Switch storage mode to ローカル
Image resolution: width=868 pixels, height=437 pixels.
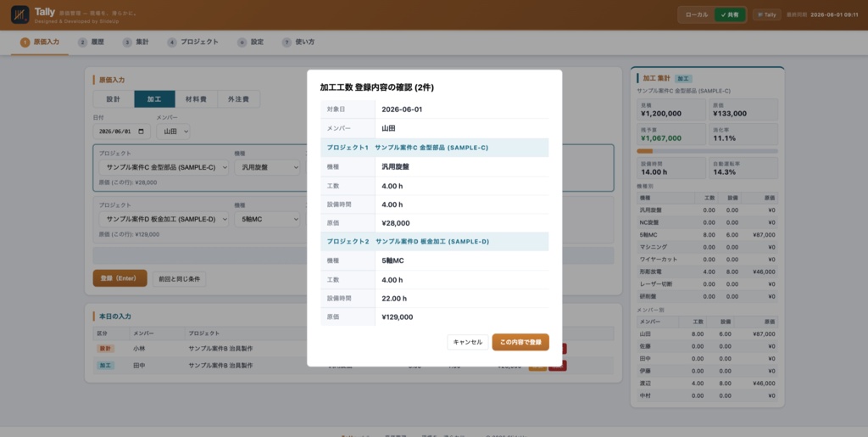(697, 15)
